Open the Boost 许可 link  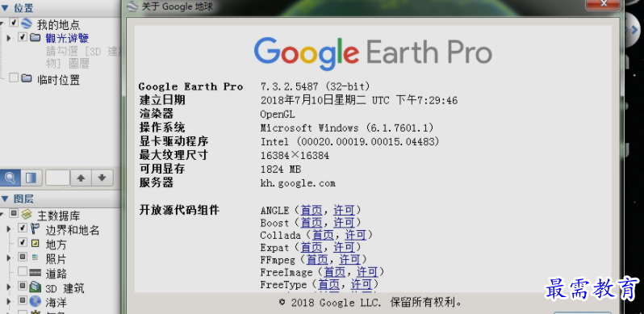344,223
